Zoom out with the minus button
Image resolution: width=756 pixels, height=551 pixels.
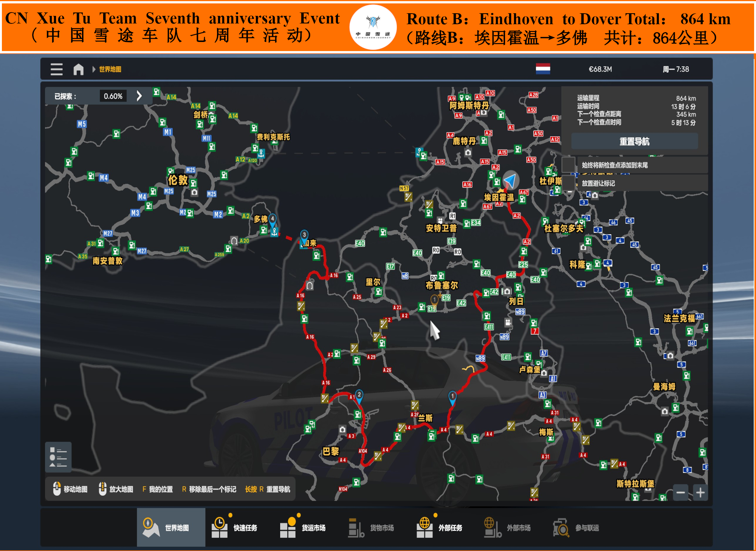click(680, 492)
